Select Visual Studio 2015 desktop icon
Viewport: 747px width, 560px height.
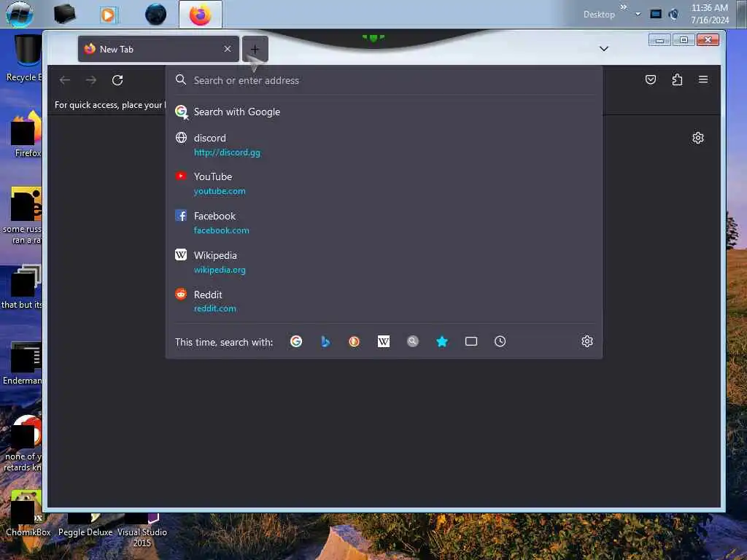[x=142, y=531]
